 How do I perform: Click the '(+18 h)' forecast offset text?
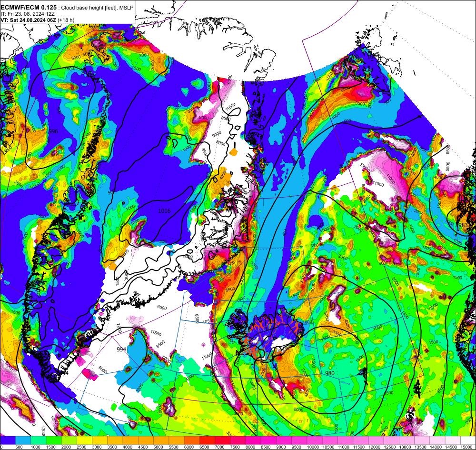66,20
